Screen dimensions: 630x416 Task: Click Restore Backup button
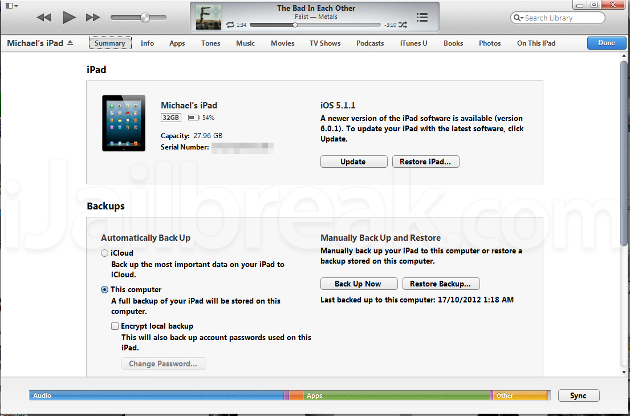click(440, 284)
